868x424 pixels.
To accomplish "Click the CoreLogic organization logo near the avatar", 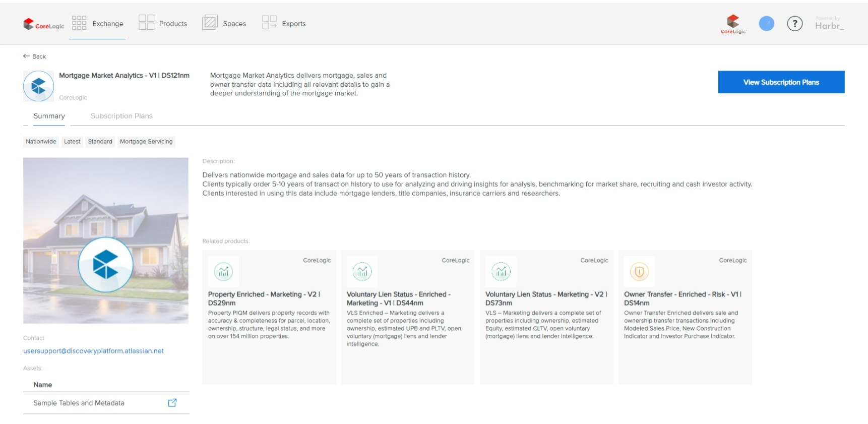I will (733, 24).
